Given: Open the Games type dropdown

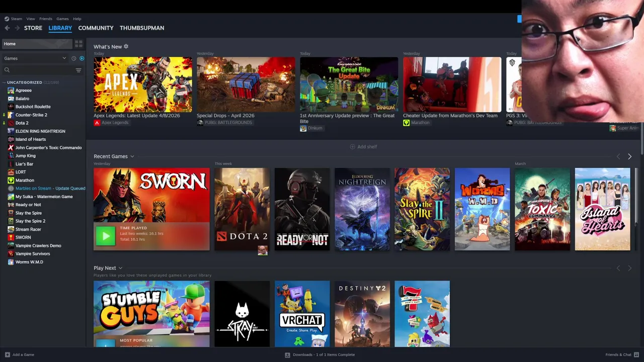Looking at the screenshot, I should pos(35,58).
